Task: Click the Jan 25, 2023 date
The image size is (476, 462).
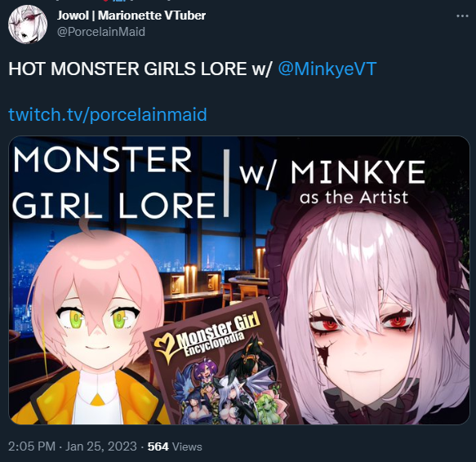Action: click(101, 446)
